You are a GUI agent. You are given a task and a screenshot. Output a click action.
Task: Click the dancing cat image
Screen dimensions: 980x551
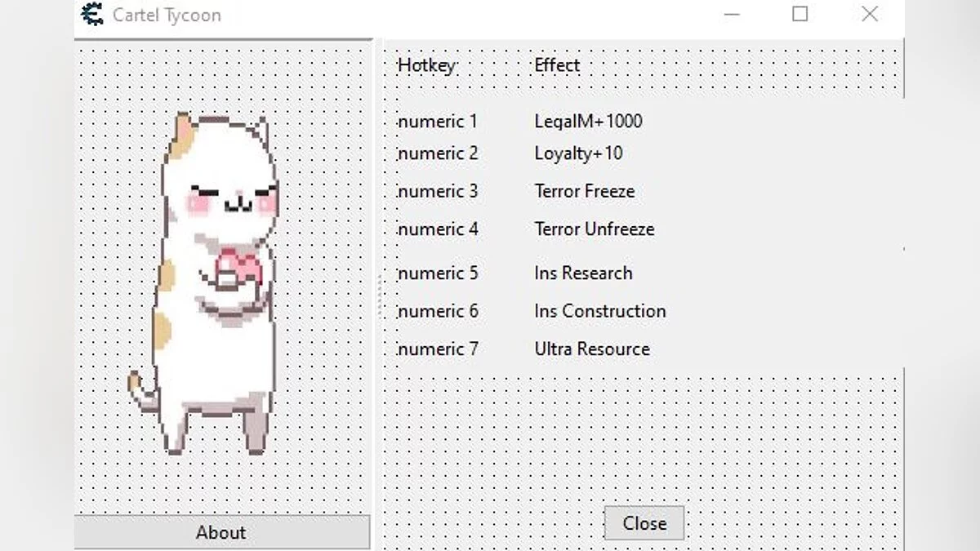pyautogui.click(x=205, y=282)
